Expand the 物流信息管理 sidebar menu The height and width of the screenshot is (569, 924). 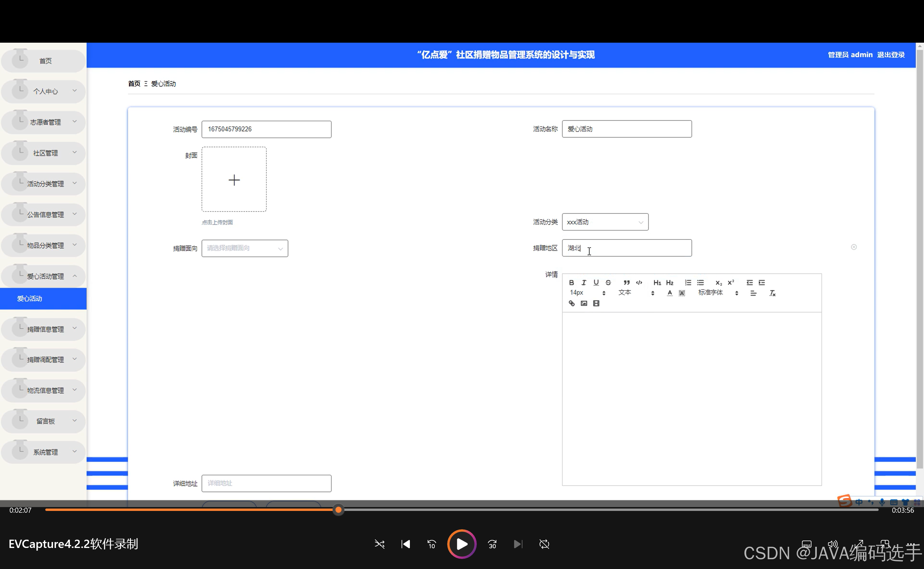click(43, 391)
